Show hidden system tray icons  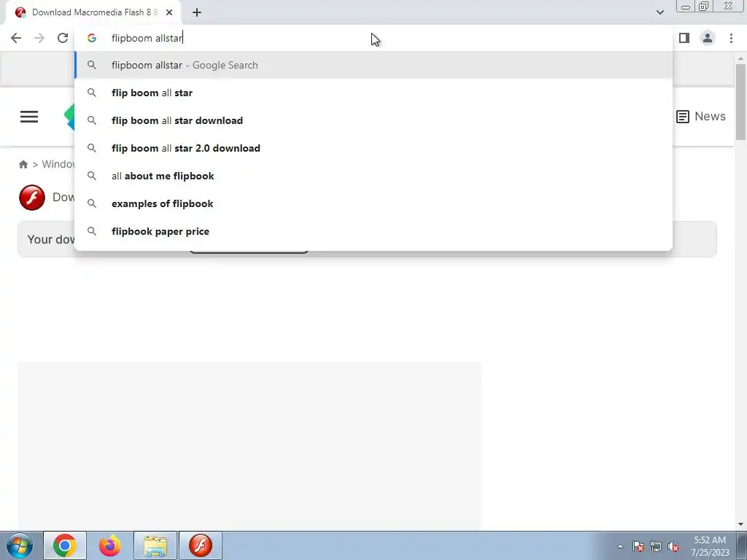point(620,546)
